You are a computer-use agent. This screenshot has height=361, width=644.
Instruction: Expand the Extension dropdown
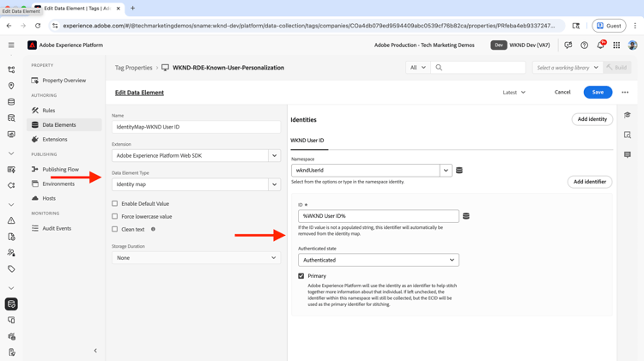(x=275, y=156)
